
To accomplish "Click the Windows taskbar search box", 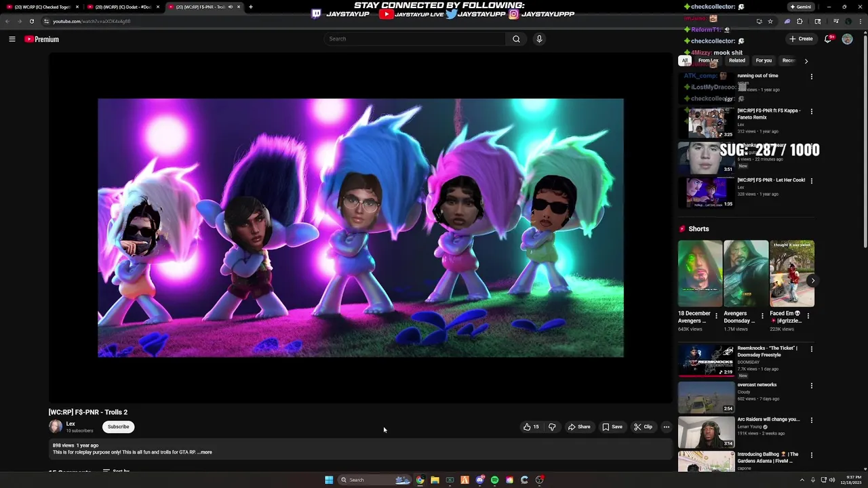I will click(375, 480).
